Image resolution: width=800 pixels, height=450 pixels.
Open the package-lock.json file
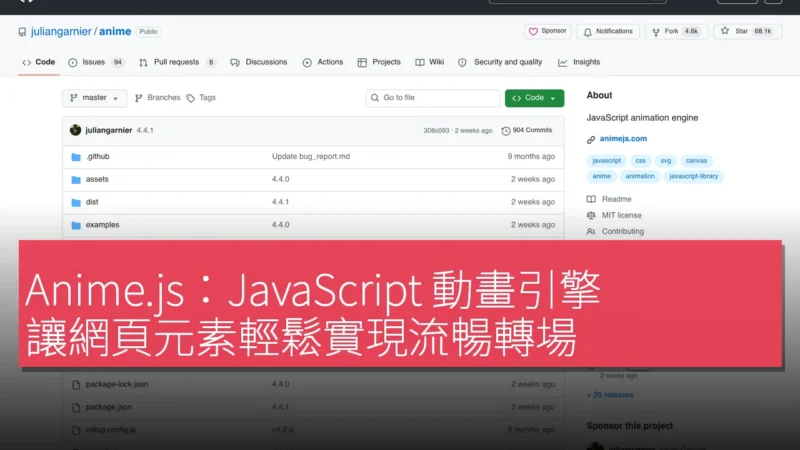(x=117, y=384)
